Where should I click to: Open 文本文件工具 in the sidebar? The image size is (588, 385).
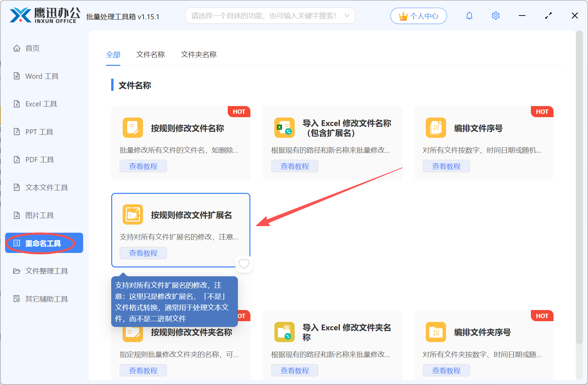[44, 187]
